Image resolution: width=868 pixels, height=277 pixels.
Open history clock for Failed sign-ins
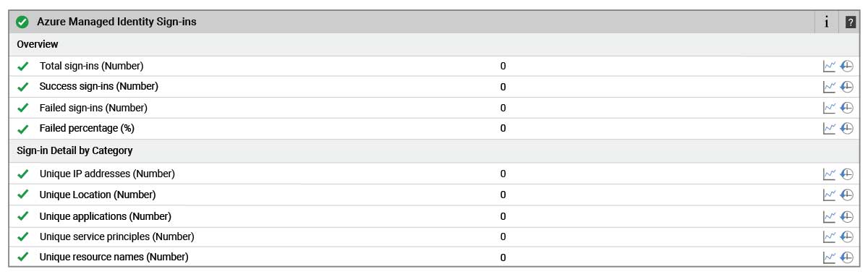coord(847,108)
